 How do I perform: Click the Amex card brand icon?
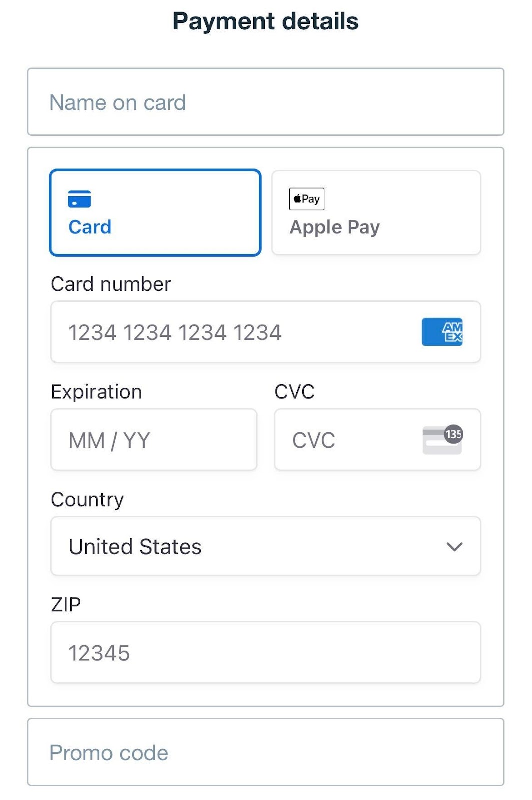click(x=442, y=332)
